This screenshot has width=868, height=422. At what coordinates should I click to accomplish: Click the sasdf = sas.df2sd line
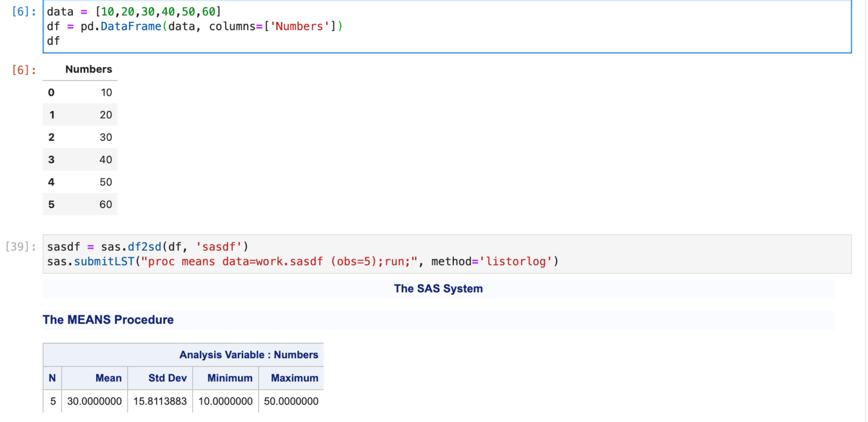(x=148, y=247)
